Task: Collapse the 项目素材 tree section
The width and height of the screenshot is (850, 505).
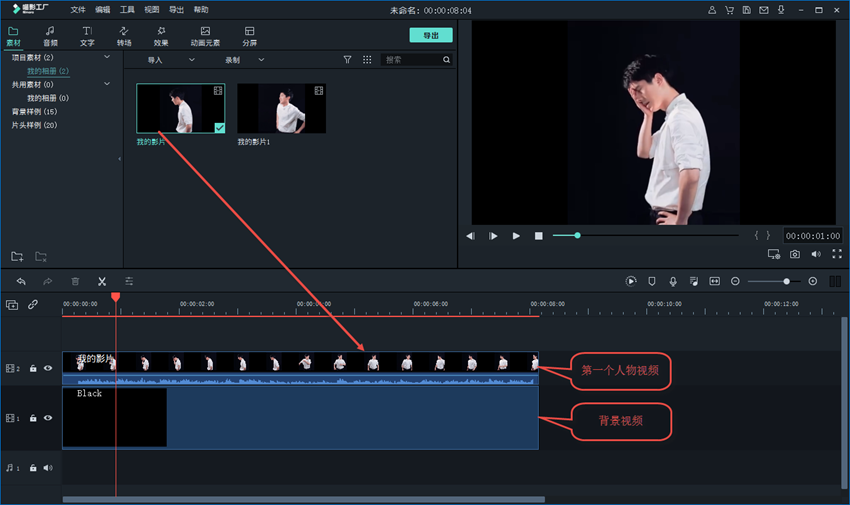Action: point(107,58)
